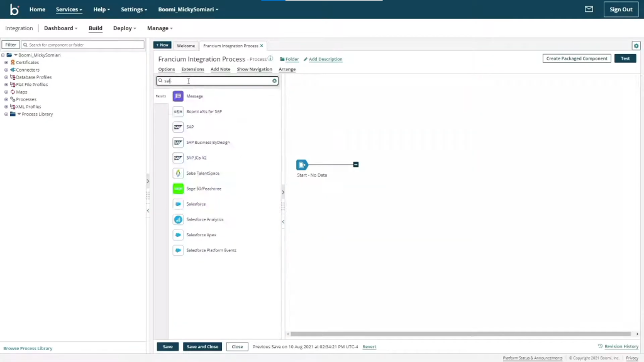Choose the Boomi aXis for SAP connector
This screenshot has height=362, width=644.
(204, 111)
